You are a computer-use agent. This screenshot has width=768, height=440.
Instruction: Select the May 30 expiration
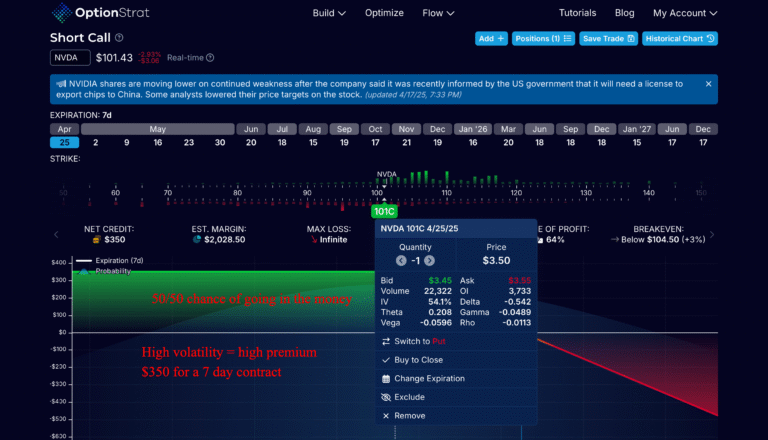pos(220,143)
